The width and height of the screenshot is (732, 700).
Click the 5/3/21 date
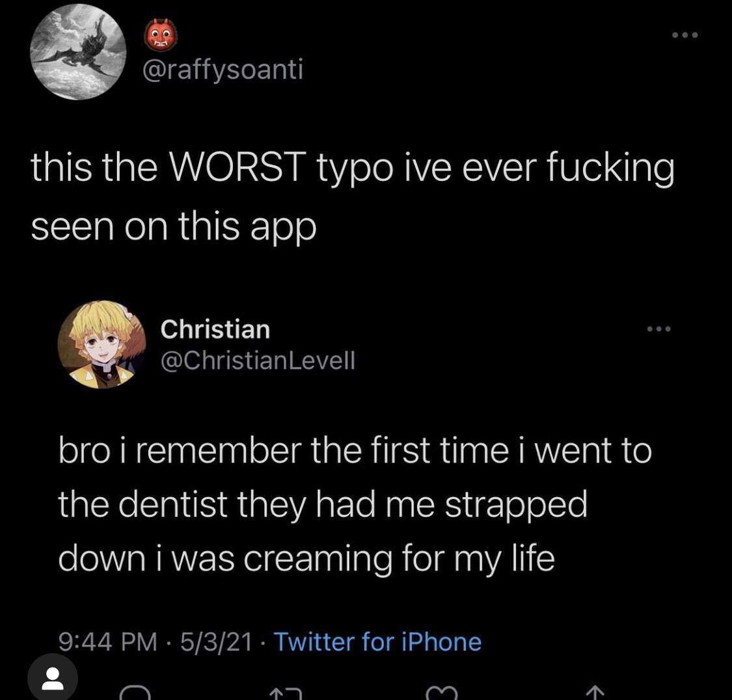[x=216, y=641]
